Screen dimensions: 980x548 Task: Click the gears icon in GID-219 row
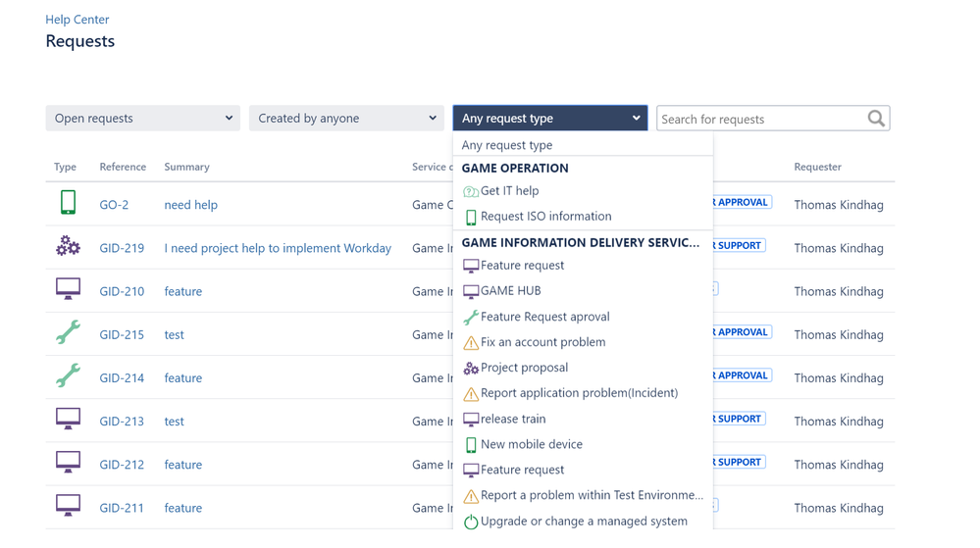tap(68, 245)
